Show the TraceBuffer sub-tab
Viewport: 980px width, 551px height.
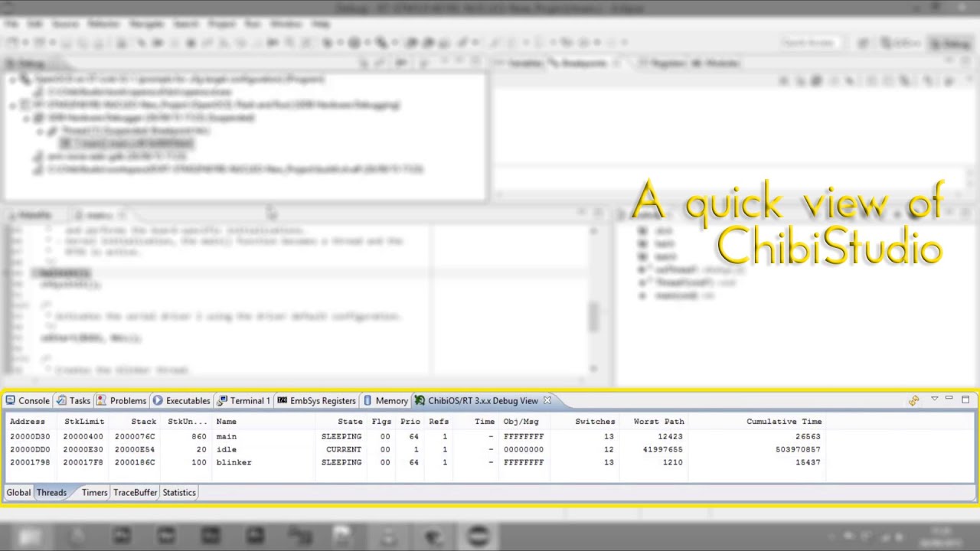click(135, 492)
